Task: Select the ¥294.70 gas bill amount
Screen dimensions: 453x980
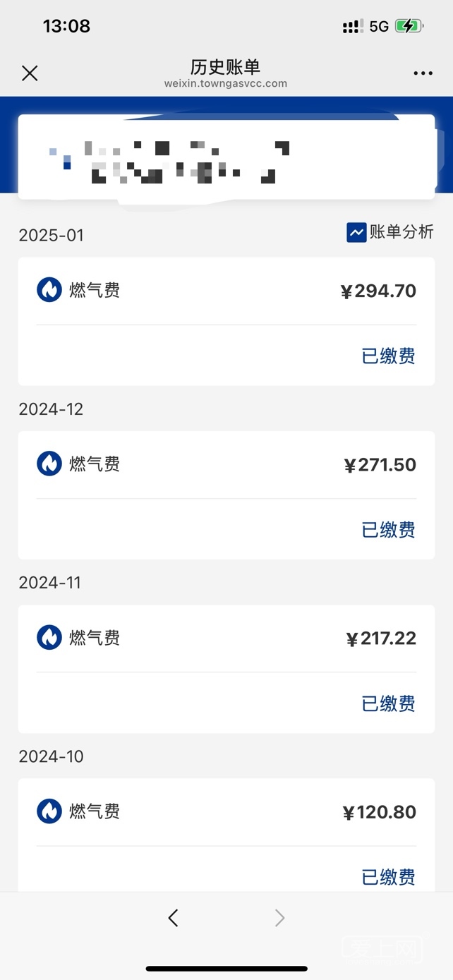Action: point(378,291)
